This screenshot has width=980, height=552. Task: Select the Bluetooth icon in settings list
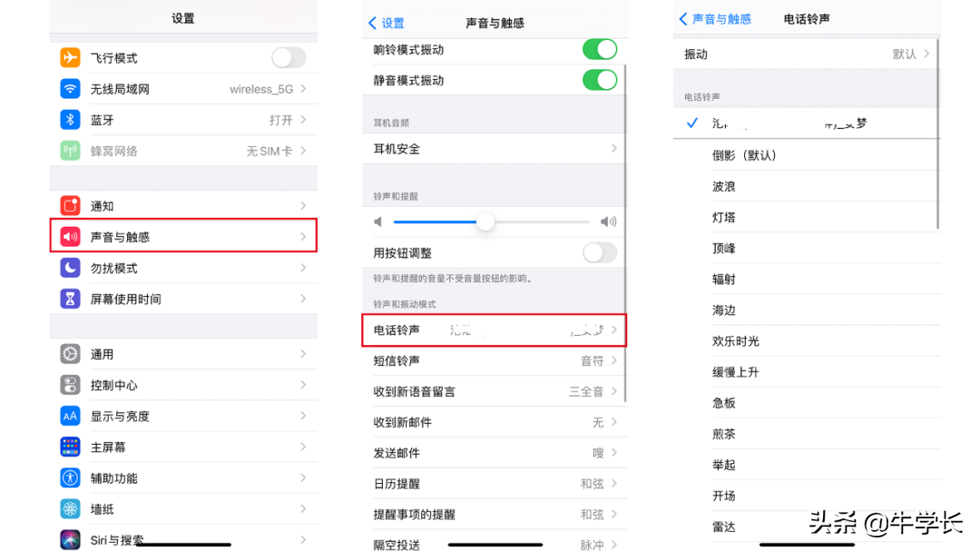(x=69, y=118)
